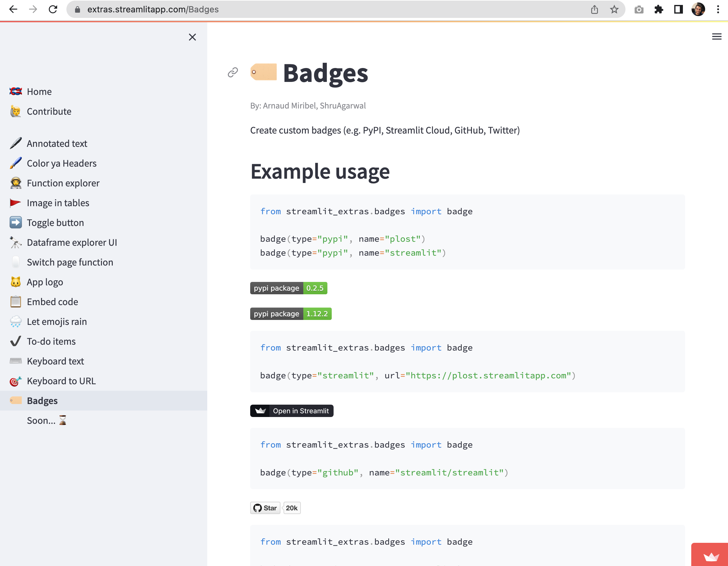
Task: Navigate to Home in sidebar
Action: point(39,91)
